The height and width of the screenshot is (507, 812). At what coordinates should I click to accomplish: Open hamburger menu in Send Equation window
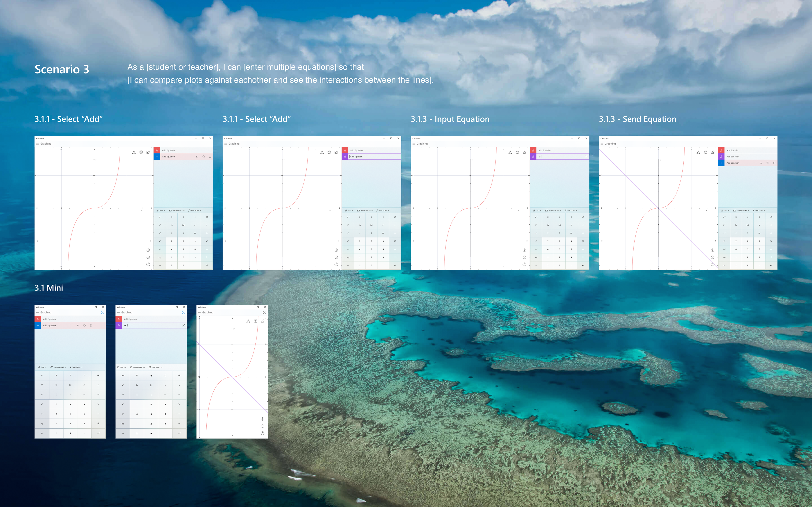[602, 144]
